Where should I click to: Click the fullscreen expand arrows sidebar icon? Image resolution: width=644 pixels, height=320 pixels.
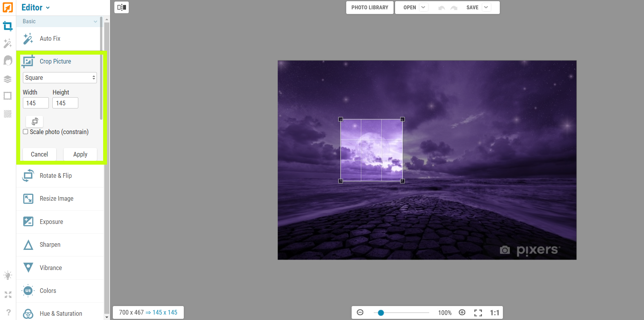(x=8, y=295)
